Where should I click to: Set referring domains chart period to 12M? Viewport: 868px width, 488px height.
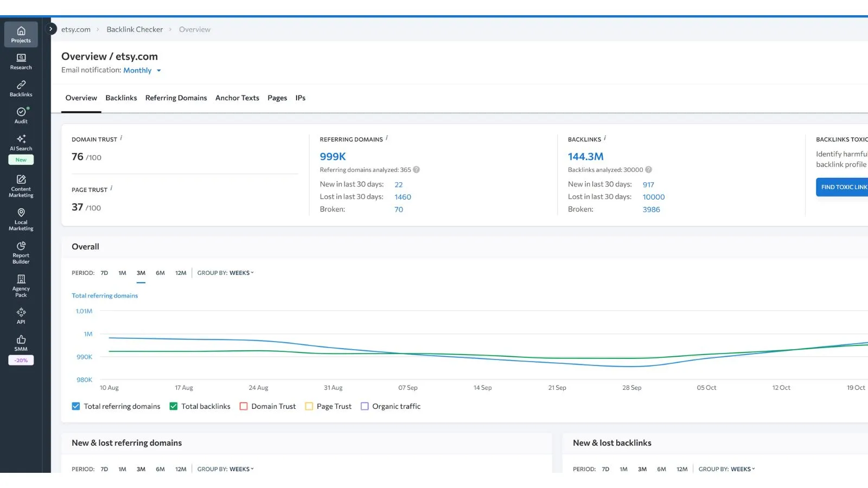(181, 469)
